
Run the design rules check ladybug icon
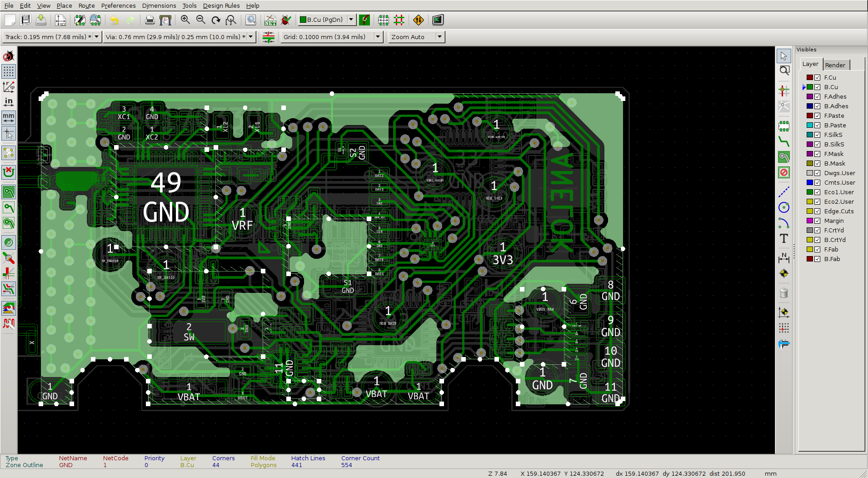pyautogui.click(x=286, y=20)
